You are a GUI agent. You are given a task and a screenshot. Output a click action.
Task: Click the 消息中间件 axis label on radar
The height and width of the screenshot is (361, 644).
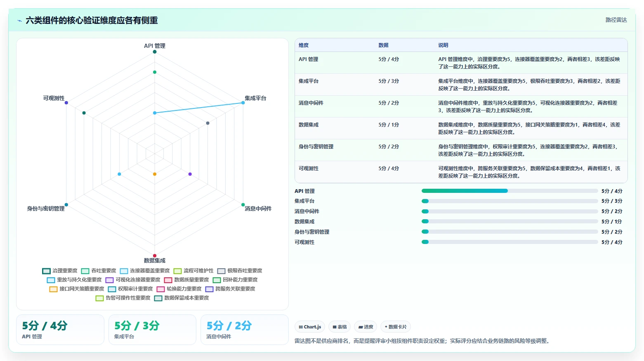(x=258, y=209)
